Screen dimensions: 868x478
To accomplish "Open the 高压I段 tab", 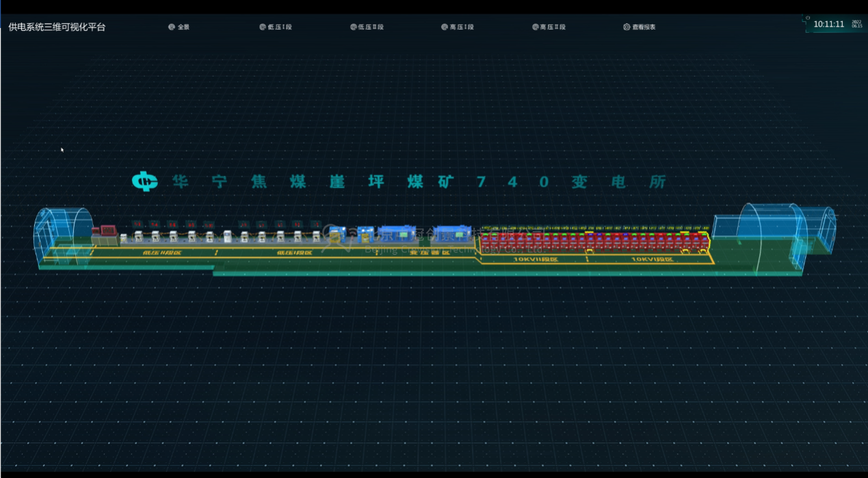I will pos(458,27).
